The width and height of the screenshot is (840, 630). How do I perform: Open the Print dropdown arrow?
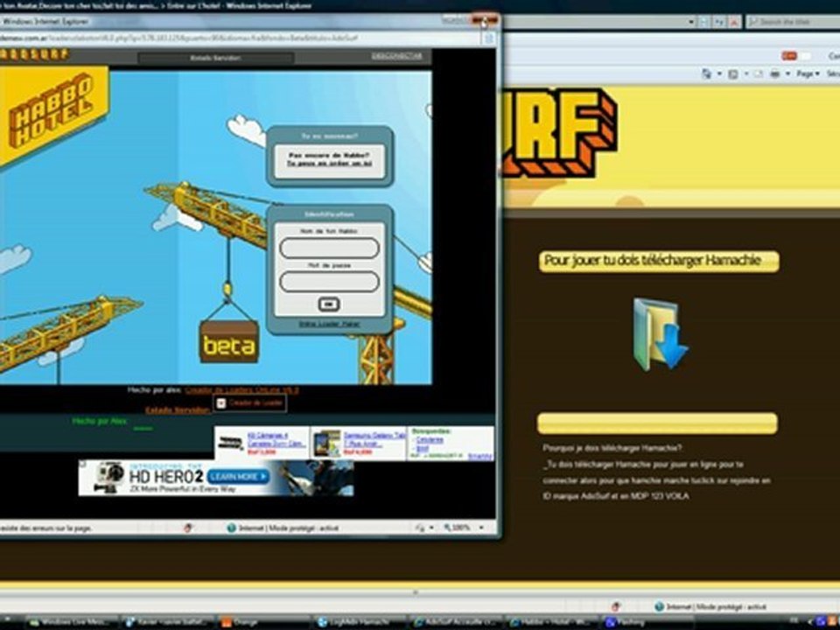pos(787,73)
